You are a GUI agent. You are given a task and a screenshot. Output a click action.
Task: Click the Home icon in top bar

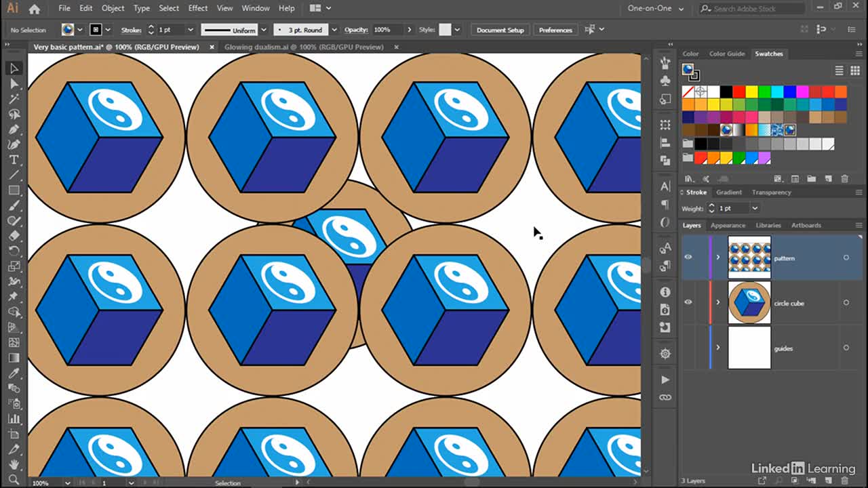point(35,9)
